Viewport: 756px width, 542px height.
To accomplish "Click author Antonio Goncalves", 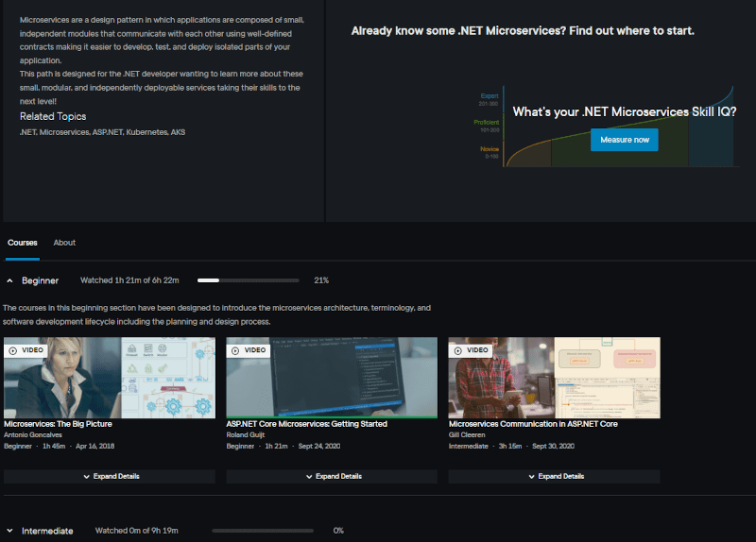I will (33, 435).
